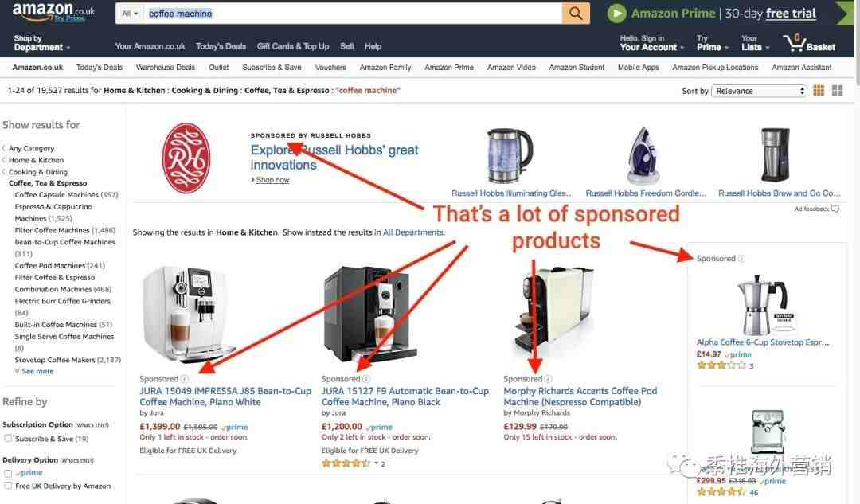860x504 pixels.
Task: Click the Russell Hobbs red logo
Action: [x=186, y=158]
